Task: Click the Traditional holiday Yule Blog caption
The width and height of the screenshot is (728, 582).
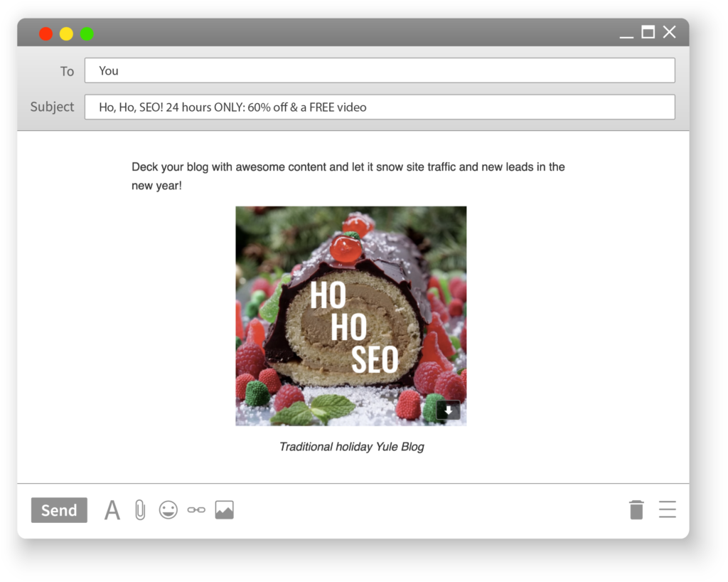Action: click(x=351, y=447)
